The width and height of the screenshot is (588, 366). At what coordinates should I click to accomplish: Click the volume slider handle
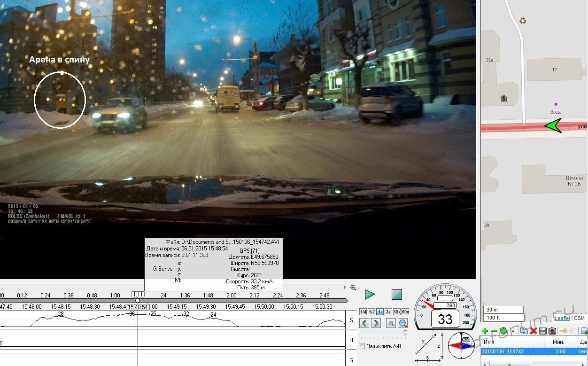pyautogui.click(x=405, y=333)
